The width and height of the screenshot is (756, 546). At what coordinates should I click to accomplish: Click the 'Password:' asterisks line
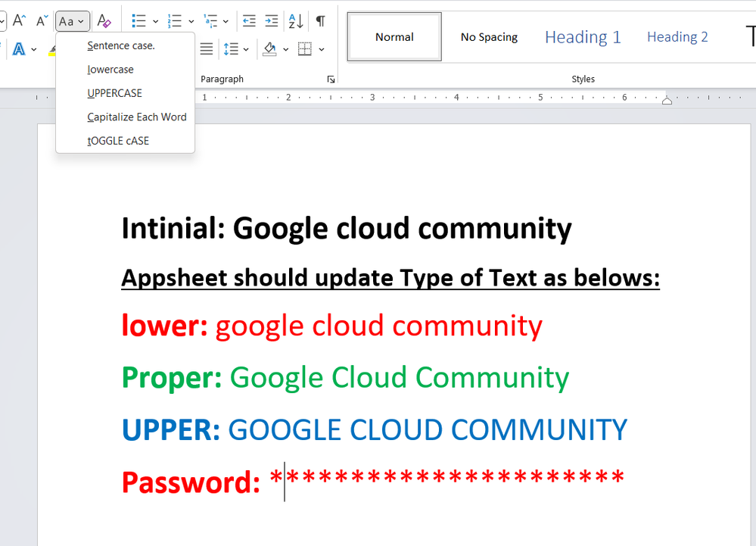point(373,482)
